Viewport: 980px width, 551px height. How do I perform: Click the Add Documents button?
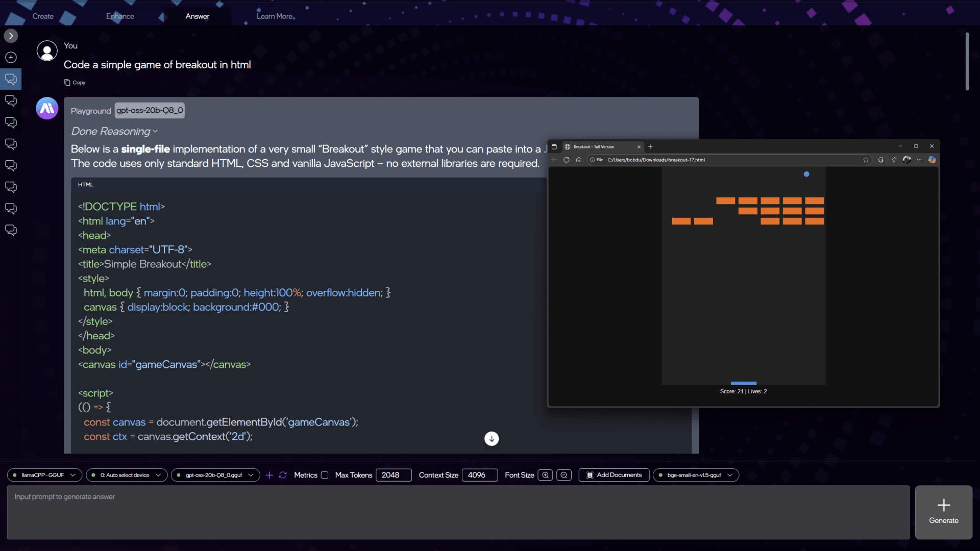click(614, 475)
